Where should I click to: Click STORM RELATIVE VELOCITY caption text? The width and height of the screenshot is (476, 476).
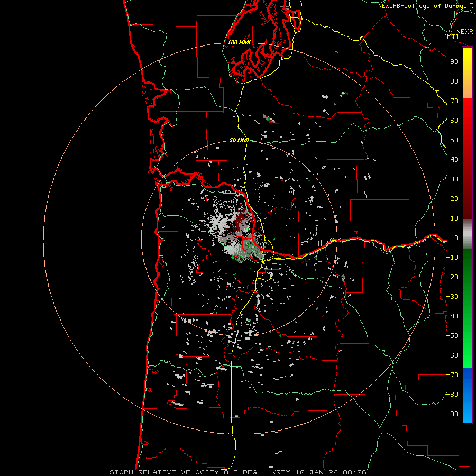pos(164,472)
